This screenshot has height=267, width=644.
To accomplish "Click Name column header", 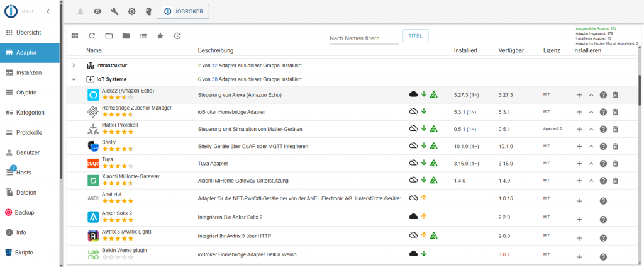I will click(94, 50).
